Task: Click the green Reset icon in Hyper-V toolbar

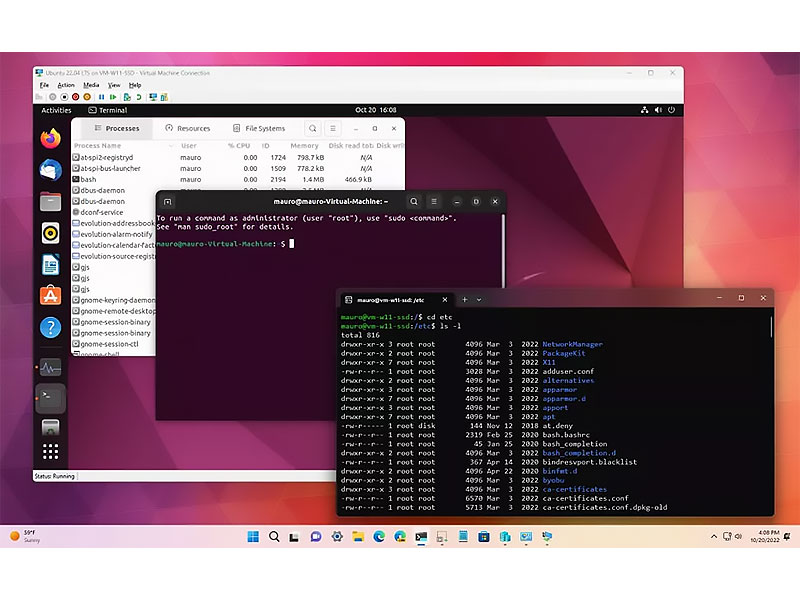Action: pos(113,97)
